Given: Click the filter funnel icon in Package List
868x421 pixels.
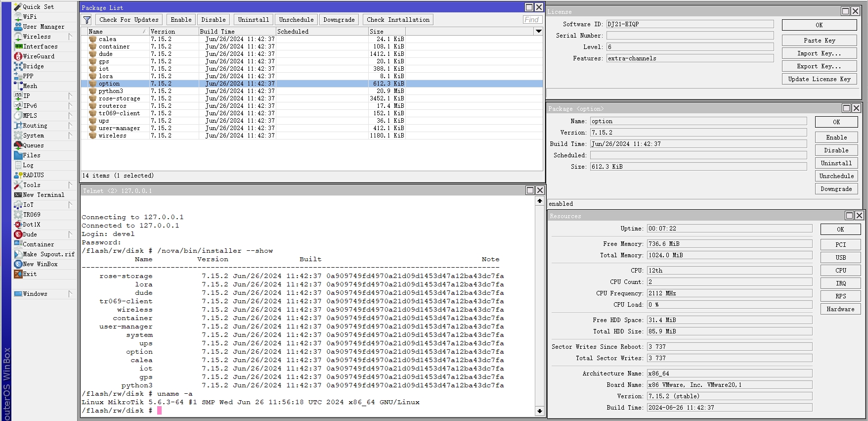Looking at the screenshot, I should pos(87,20).
